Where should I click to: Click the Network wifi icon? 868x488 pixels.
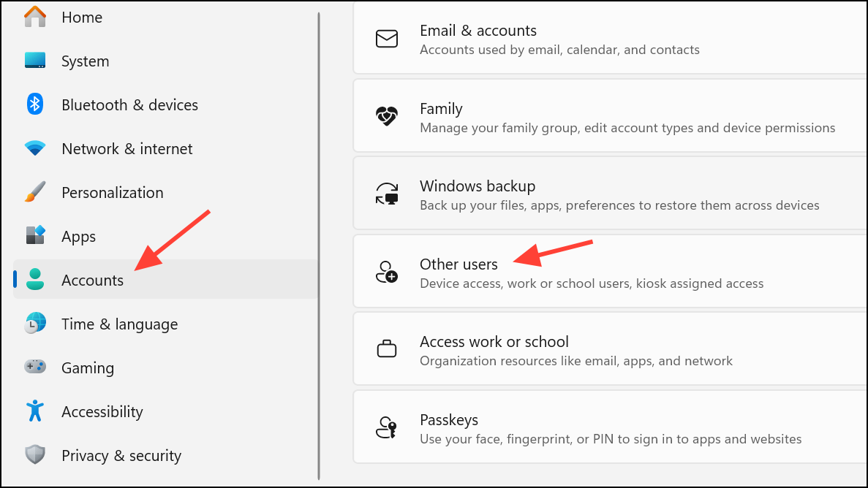point(35,149)
